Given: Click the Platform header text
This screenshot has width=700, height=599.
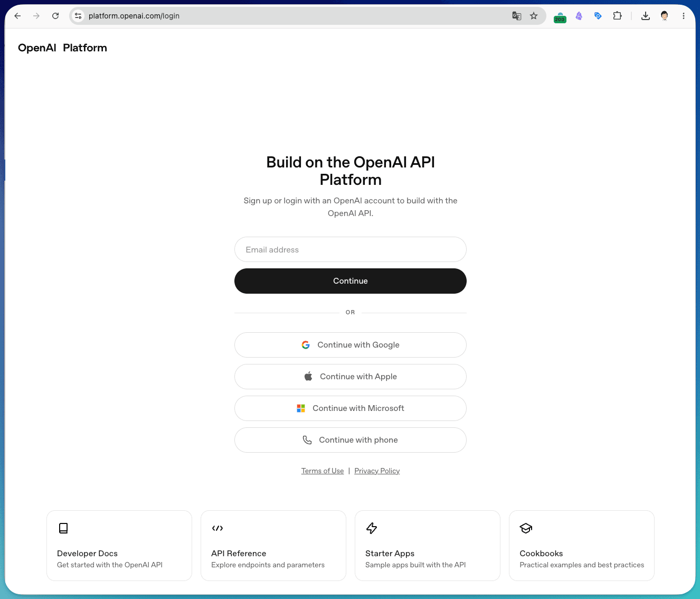Looking at the screenshot, I should click(x=85, y=48).
